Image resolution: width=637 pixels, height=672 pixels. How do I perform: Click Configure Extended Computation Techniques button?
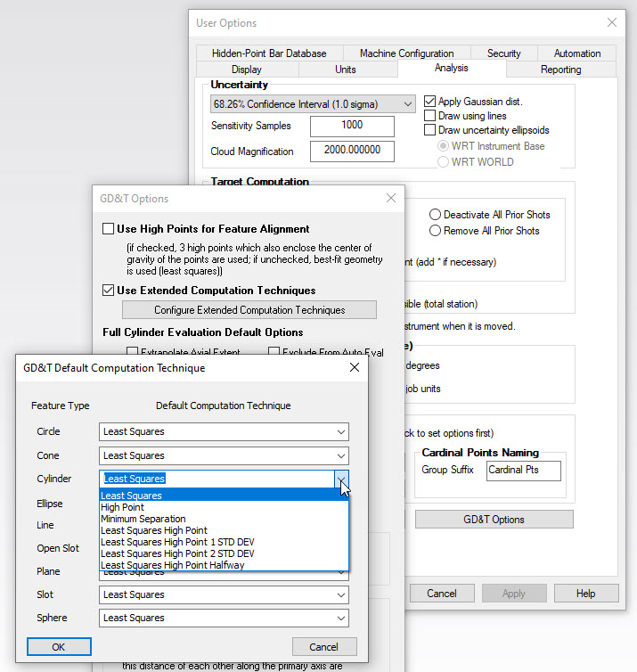click(x=249, y=310)
